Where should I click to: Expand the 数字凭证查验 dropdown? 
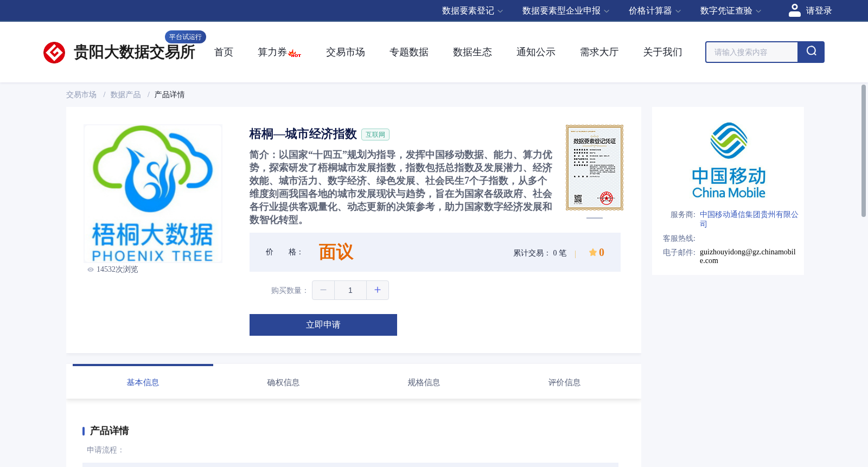pyautogui.click(x=731, y=11)
